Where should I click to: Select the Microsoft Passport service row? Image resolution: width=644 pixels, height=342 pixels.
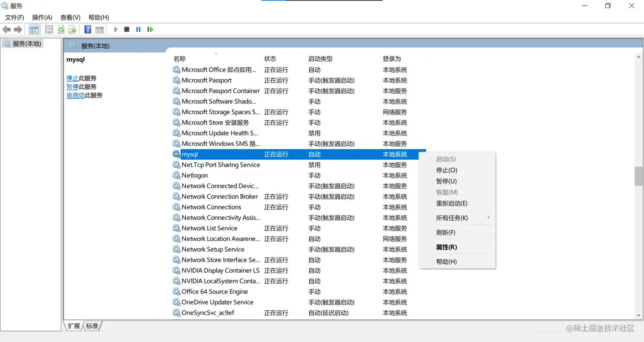[x=299, y=80]
